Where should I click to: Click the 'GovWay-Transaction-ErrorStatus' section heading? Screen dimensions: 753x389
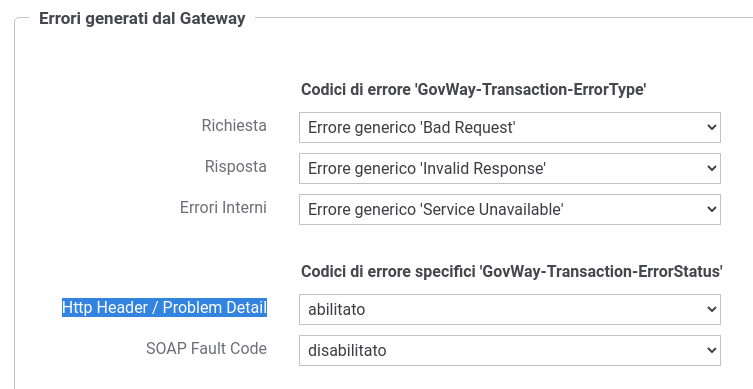point(512,271)
